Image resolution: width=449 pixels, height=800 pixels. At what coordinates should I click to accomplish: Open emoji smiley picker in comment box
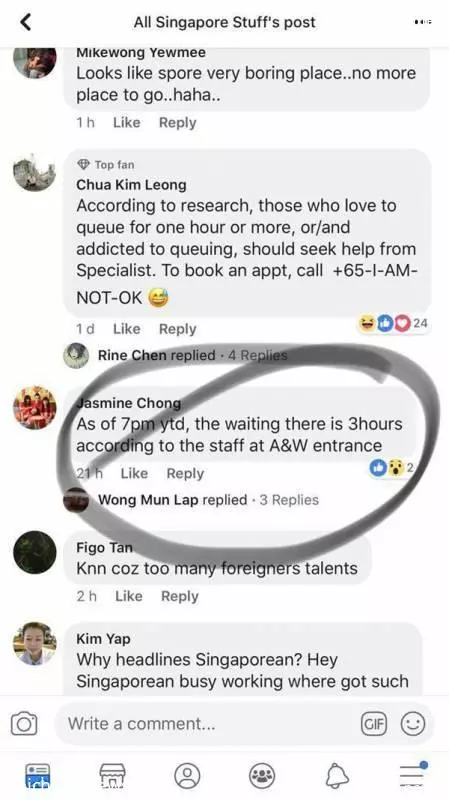click(412, 724)
